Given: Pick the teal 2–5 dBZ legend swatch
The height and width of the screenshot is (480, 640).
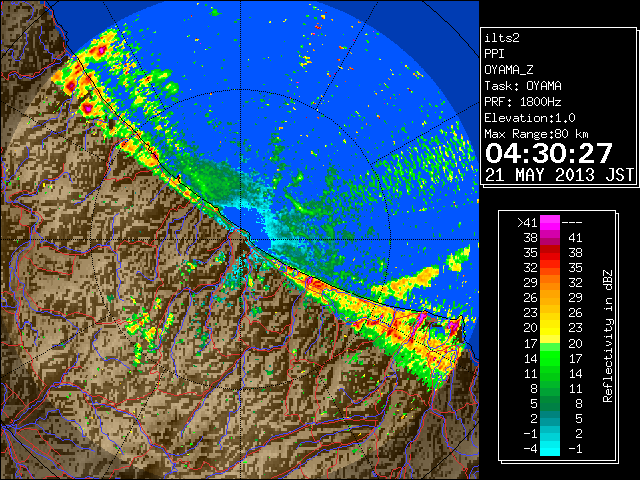Looking at the screenshot, I should point(550,419).
